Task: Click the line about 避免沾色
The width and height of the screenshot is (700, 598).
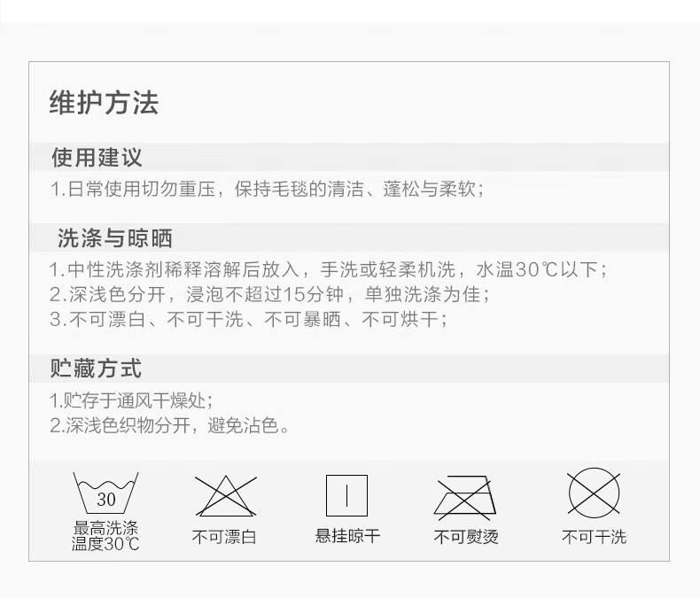Action: coord(169,425)
